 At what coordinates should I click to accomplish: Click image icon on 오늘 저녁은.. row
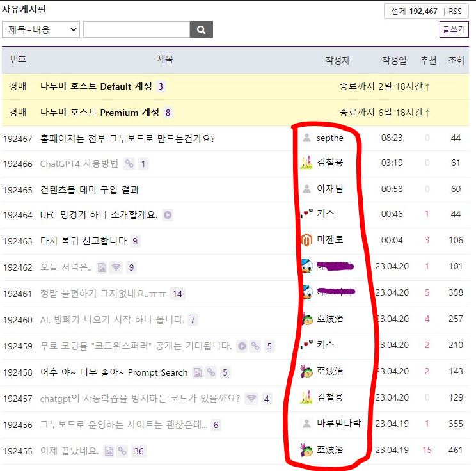pyautogui.click(x=102, y=267)
